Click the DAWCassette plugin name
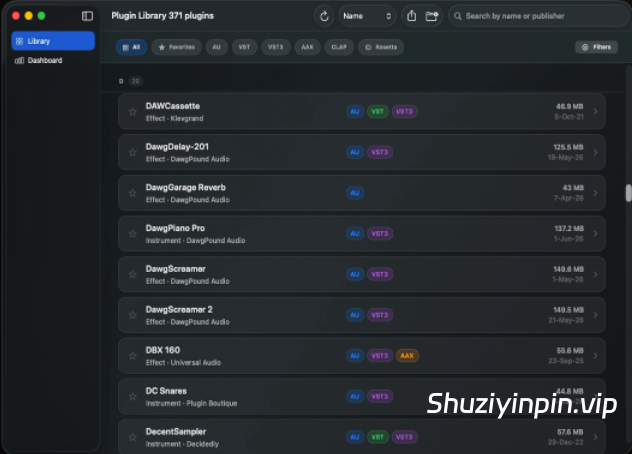Screen dimensions: 632x454 tap(173, 106)
